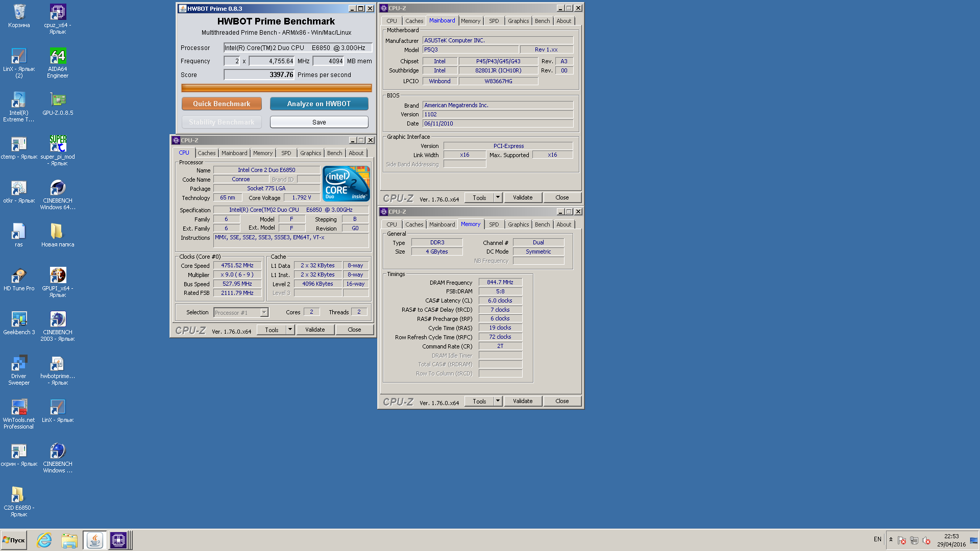Open the Caches tab in CPU window
Image resolution: width=980 pixels, height=551 pixels.
pos(207,153)
